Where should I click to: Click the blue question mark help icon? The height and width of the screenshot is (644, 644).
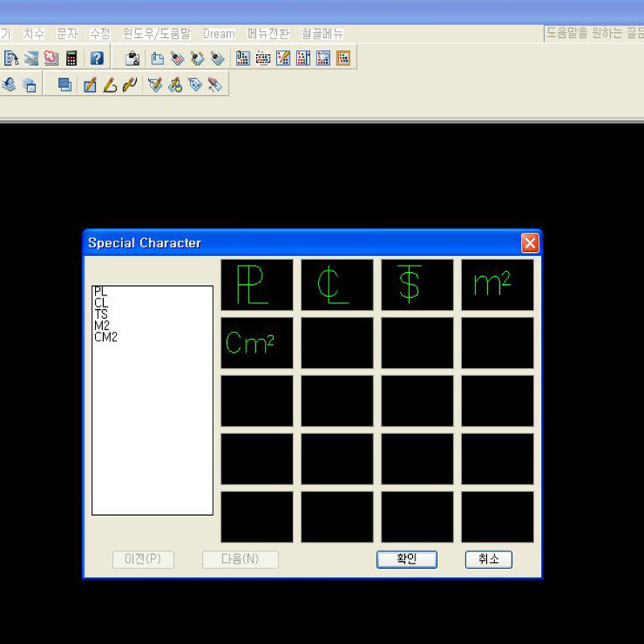point(97,58)
